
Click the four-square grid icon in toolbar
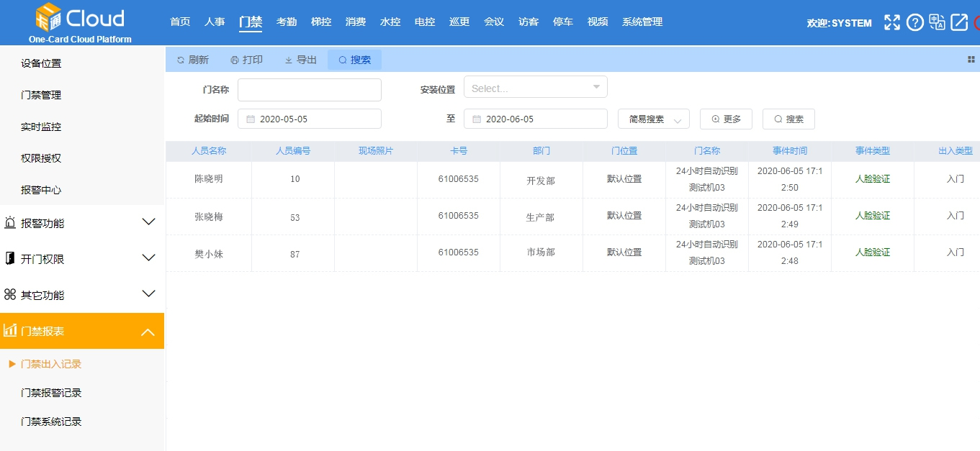coord(971,60)
